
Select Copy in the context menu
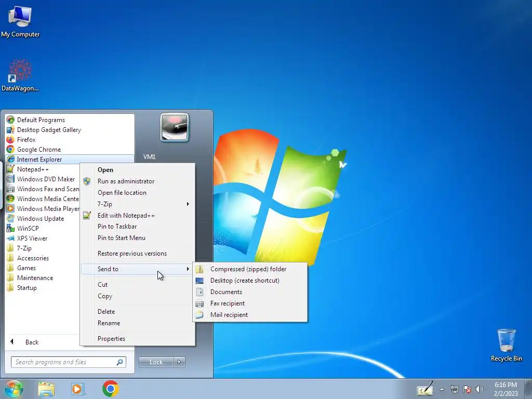[137, 296]
